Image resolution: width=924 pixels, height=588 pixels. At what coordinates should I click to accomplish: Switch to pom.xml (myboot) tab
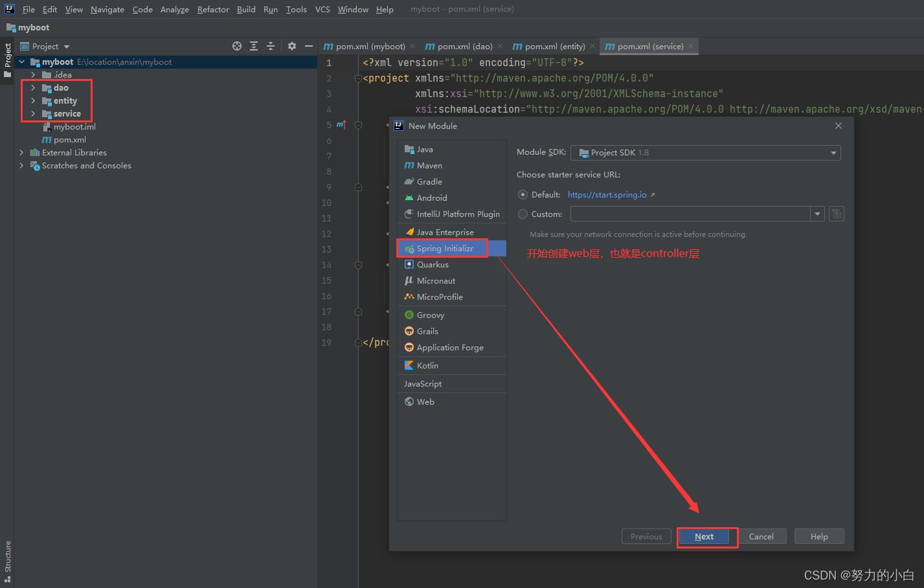(369, 47)
